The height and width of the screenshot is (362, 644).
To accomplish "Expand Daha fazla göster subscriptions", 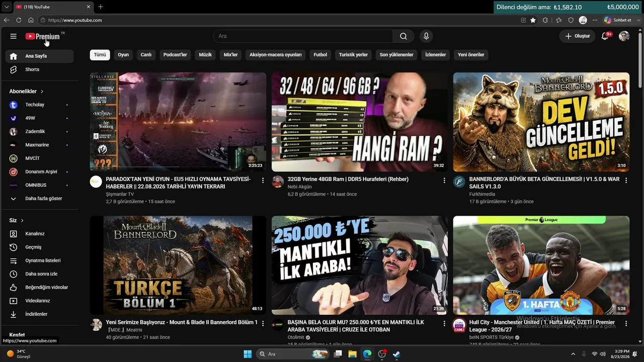I will pyautogui.click(x=40, y=199).
